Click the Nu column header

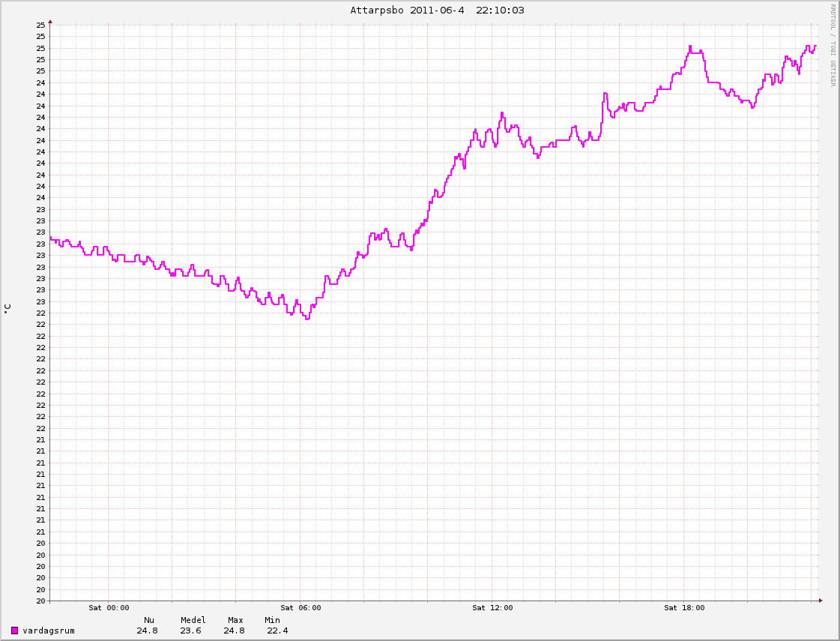[x=149, y=620]
